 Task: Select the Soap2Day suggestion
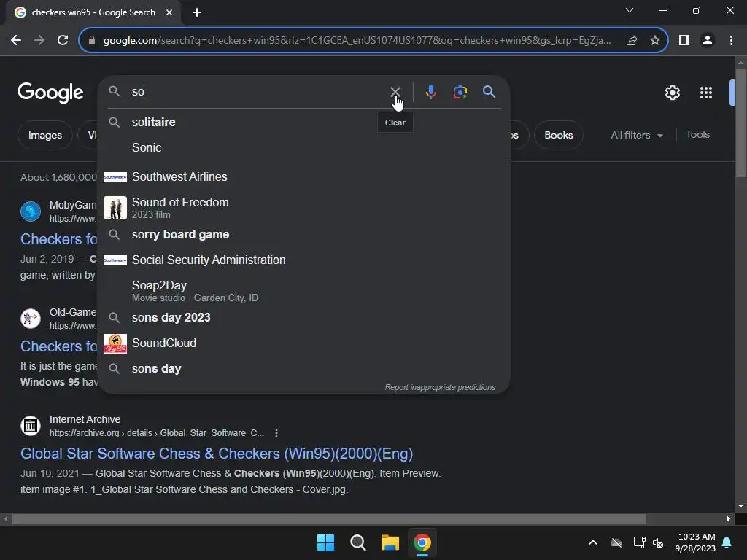point(303,290)
